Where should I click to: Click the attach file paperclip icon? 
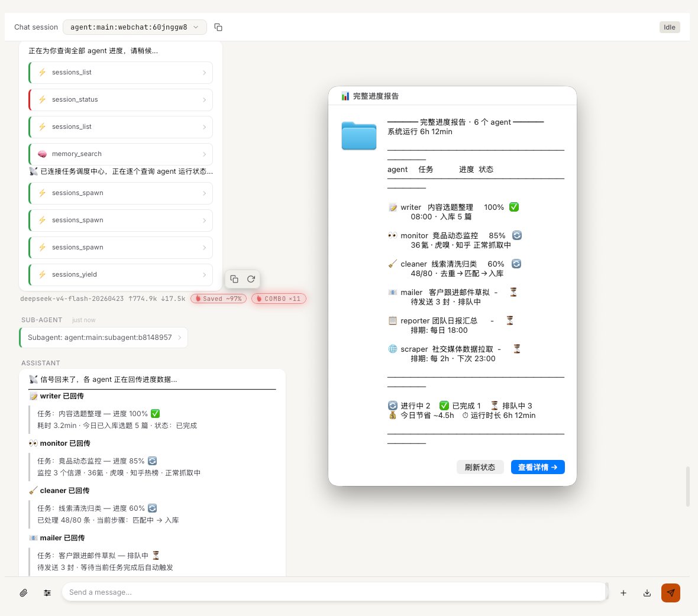[24, 592]
